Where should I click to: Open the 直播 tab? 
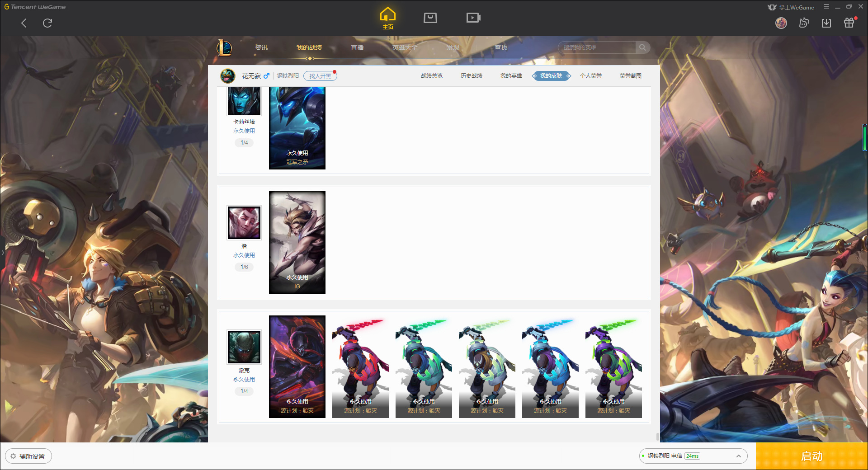click(357, 47)
